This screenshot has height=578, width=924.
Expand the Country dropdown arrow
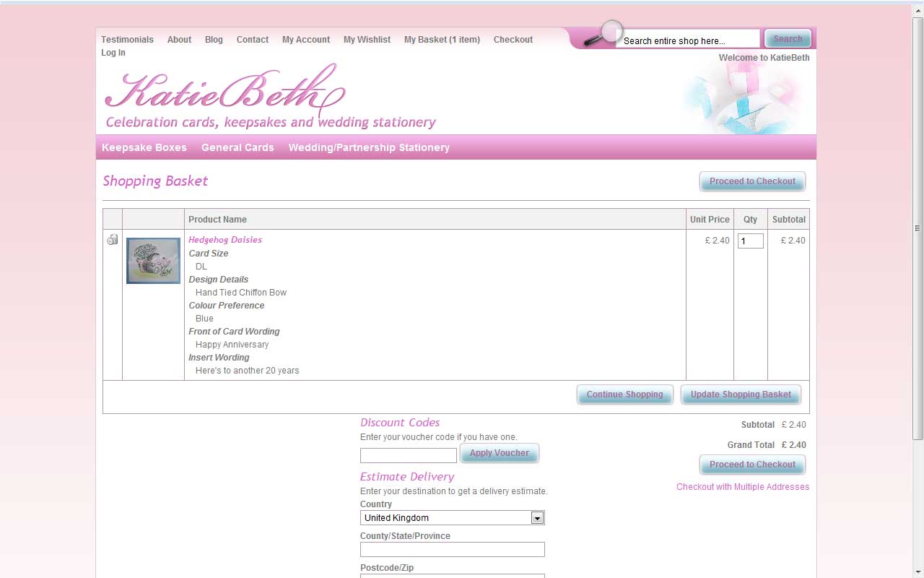pos(536,518)
